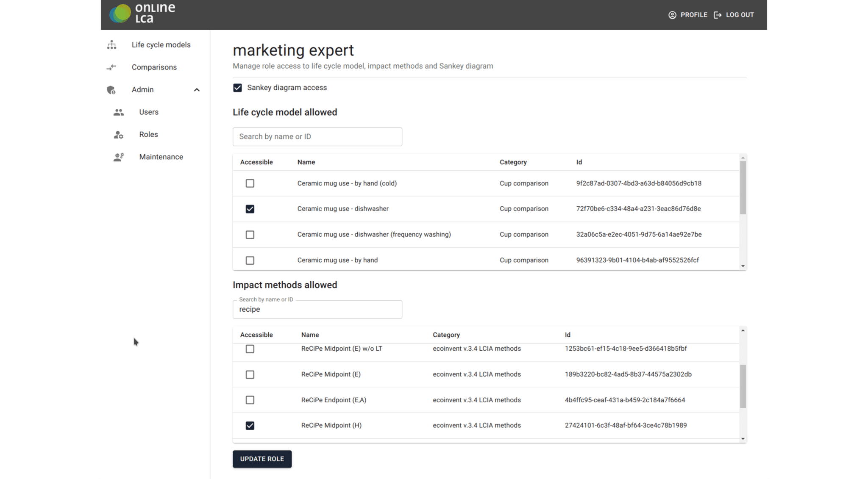
Task: Click the Maintenance sidebar icon
Action: [x=119, y=157]
